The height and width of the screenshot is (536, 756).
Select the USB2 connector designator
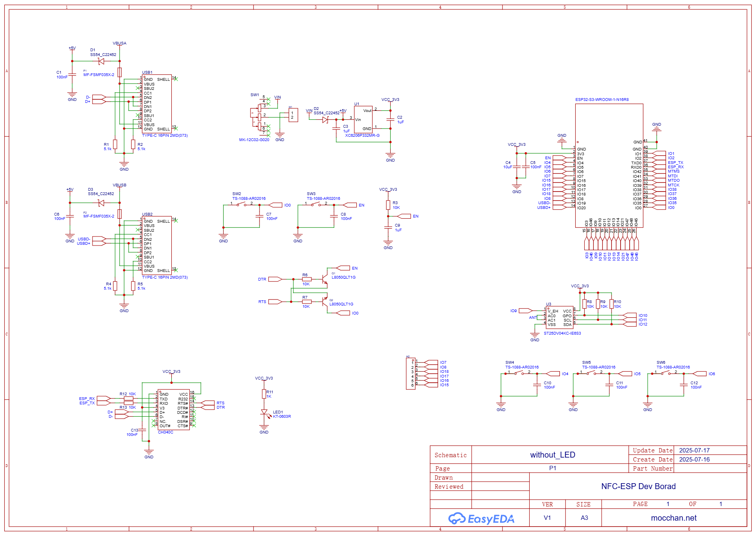tap(147, 214)
